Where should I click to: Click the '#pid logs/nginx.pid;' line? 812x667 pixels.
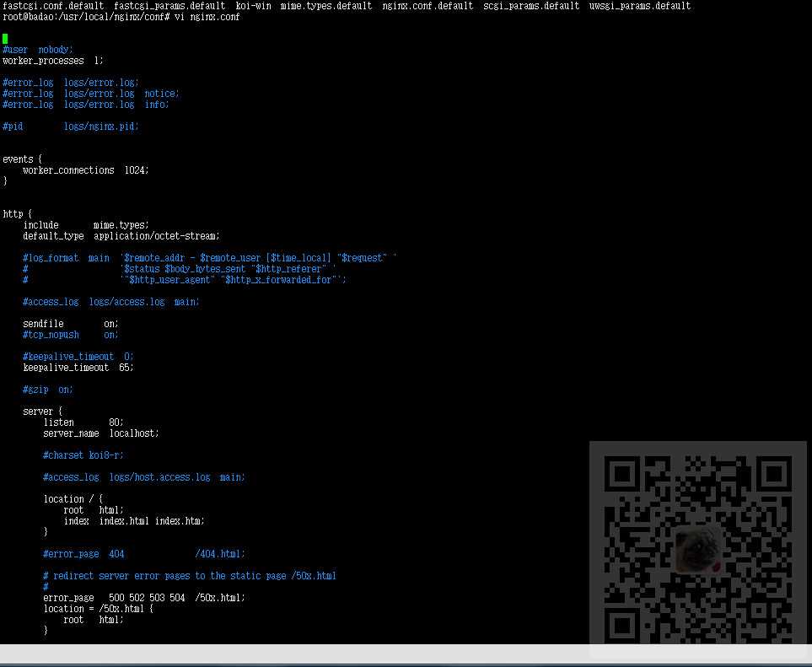tap(71, 126)
